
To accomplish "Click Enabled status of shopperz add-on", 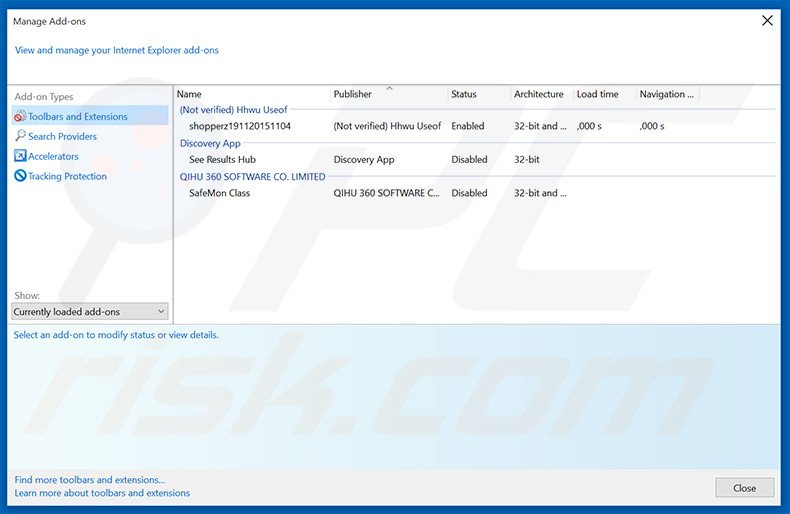I will click(468, 126).
